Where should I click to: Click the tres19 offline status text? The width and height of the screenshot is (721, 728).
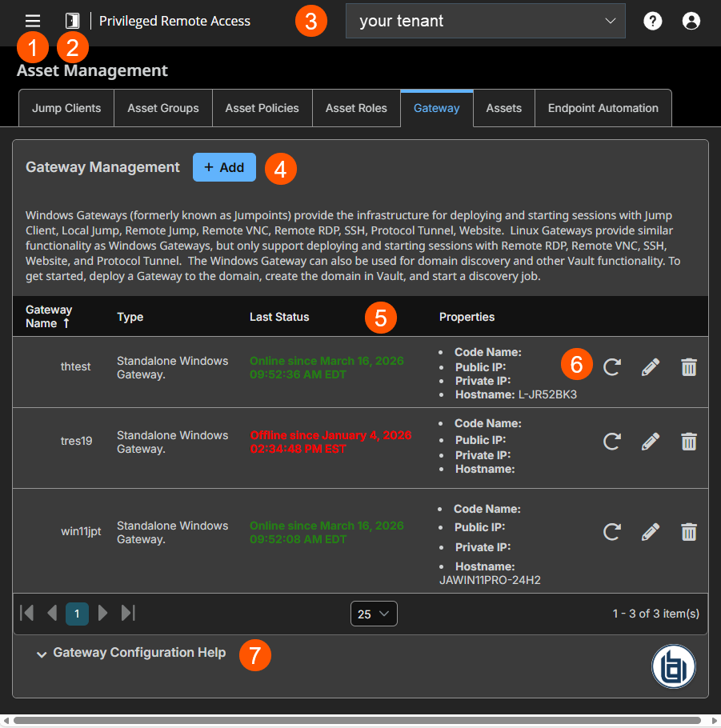pos(330,442)
